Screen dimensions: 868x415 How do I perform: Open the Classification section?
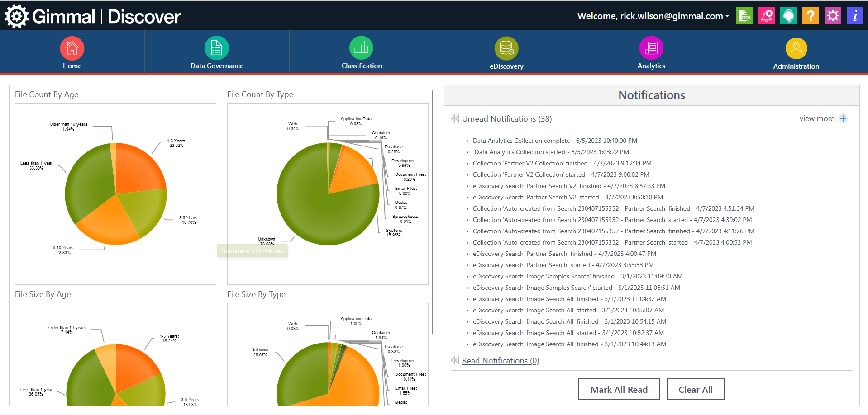(x=361, y=48)
